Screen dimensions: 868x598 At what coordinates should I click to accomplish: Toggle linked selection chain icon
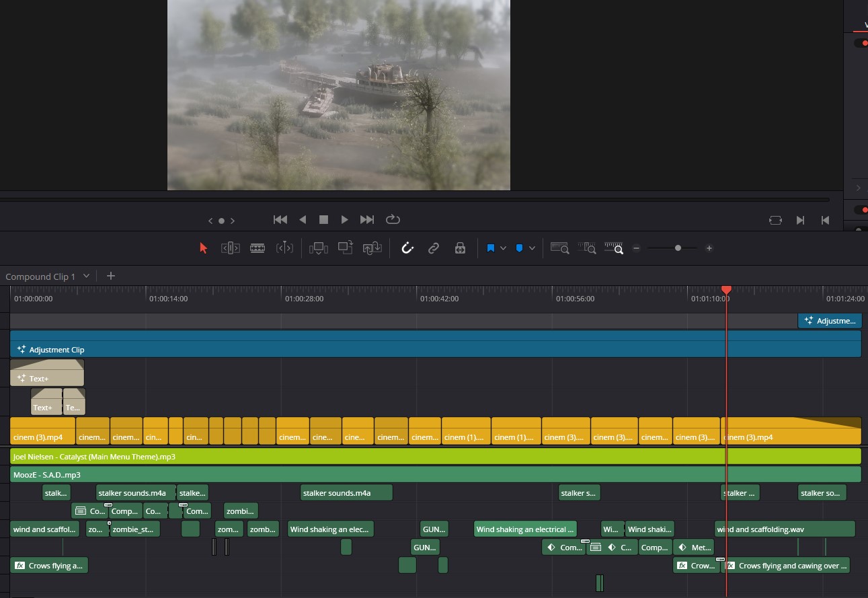[x=434, y=248]
